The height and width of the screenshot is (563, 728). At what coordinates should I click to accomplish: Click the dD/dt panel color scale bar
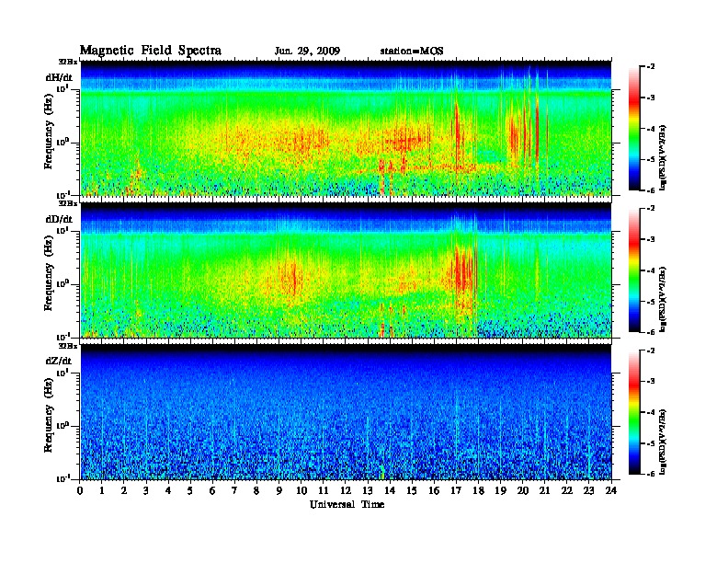(x=634, y=270)
